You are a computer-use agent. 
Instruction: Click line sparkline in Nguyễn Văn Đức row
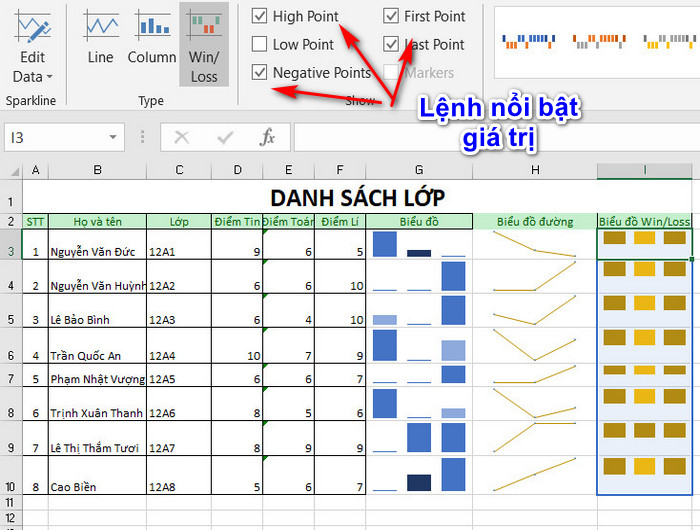[x=535, y=244]
